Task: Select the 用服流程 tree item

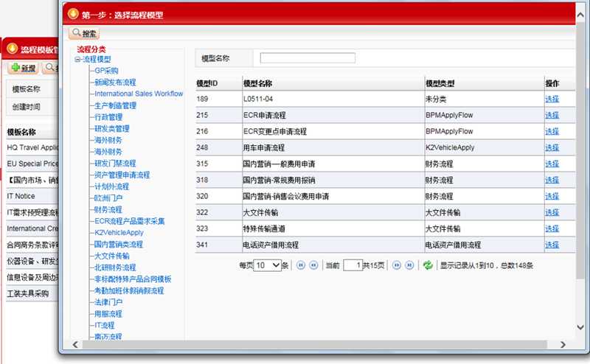Action: [x=108, y=314]
